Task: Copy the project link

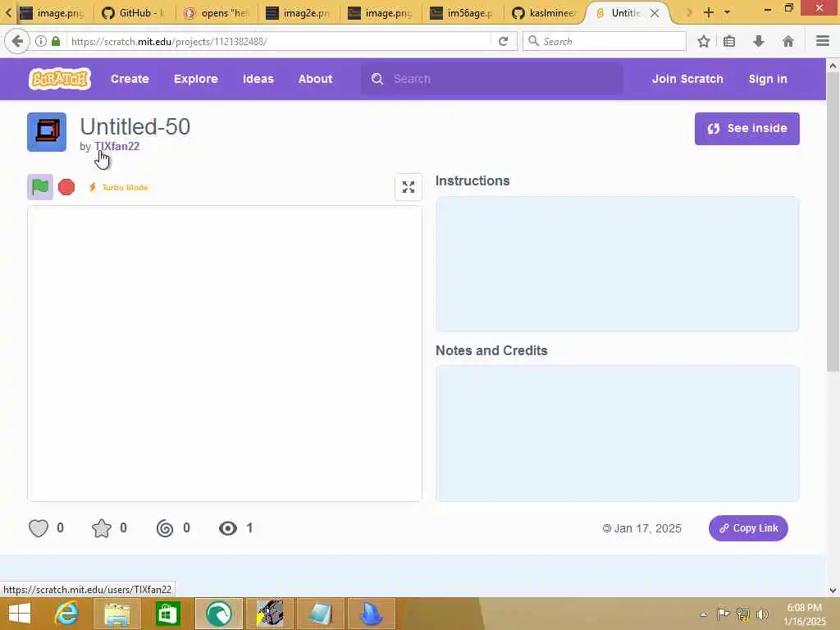Action: click(748, 528)
